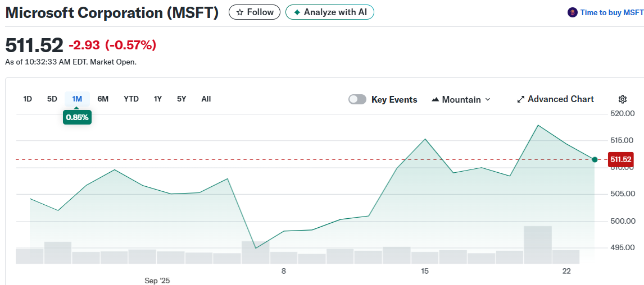Screen dimensions: 644x285
Task: Click the red 511.52 price tag on axis
Action: pos(620,159)
